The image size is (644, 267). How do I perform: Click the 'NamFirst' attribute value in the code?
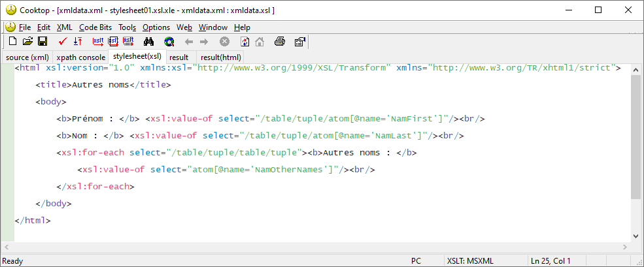[x=415, y=119]
